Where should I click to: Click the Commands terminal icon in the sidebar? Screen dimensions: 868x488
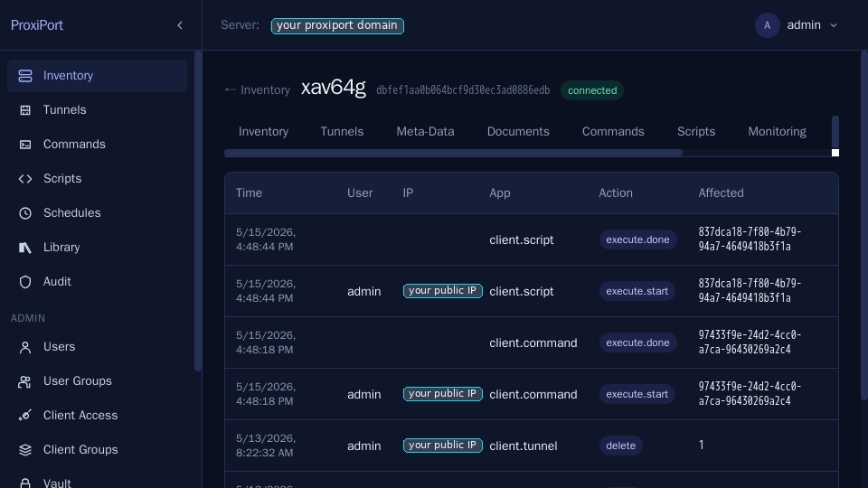click(x=25, y=145)
